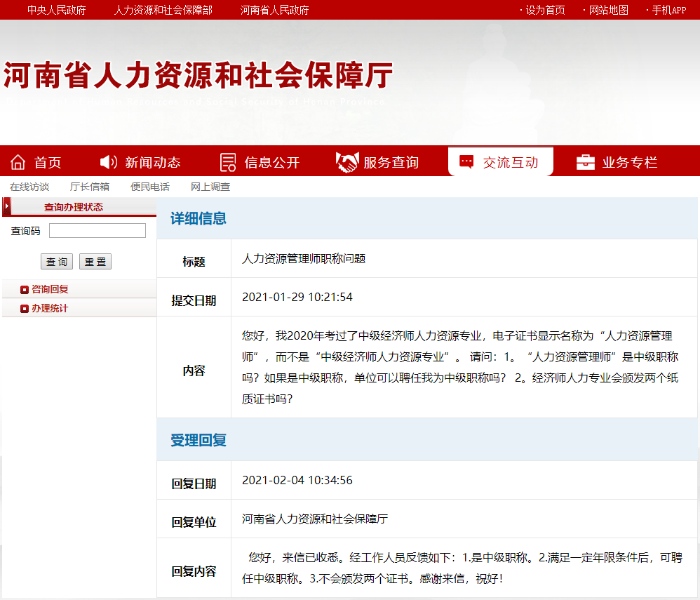Go to 网上调查 page
Screen dimensions: 700x600
[210, 187]
